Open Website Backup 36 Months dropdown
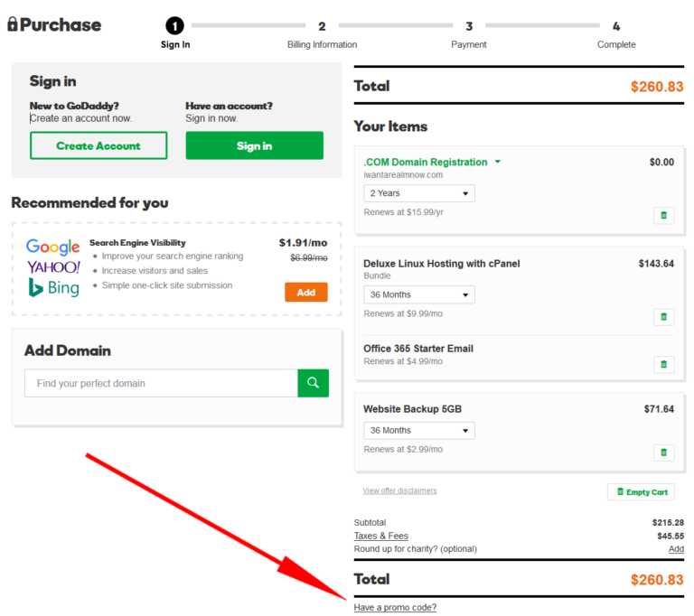 (x=419, y=431)
